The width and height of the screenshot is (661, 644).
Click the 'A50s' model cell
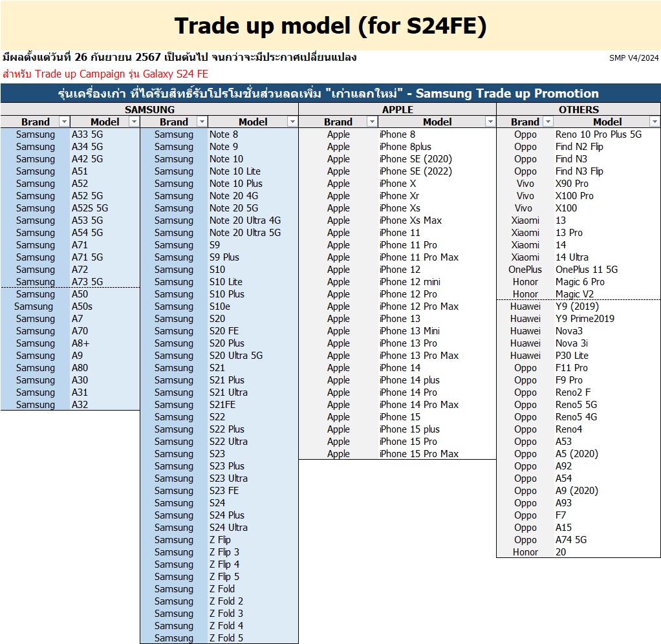click(105, 306)
